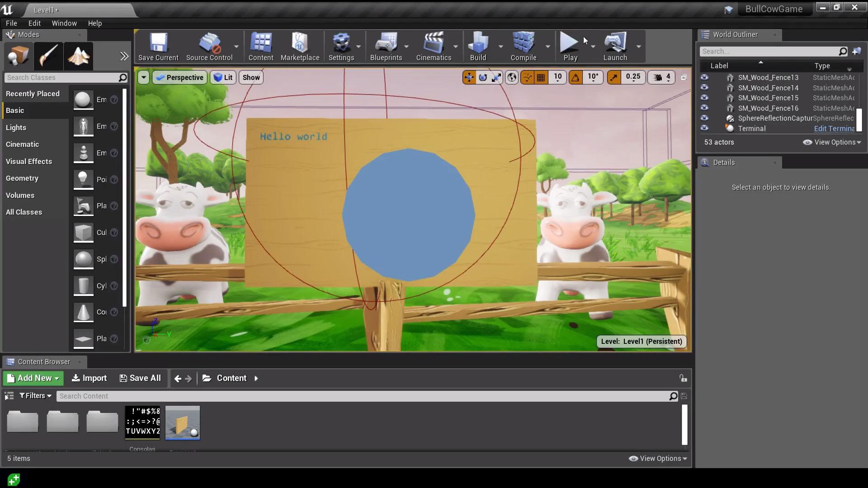This screenshot has width=868, height=488.
Task: Toggle grid snapping in viewport
Action: click(541, 78)
